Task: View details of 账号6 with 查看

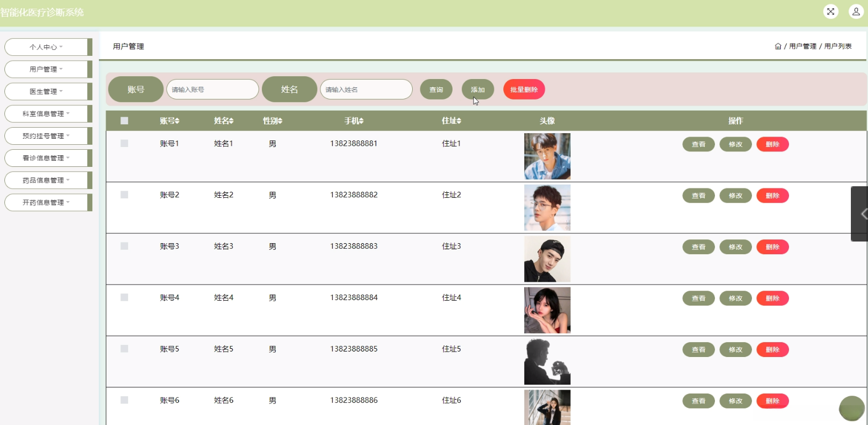Action: coord(699,401)
